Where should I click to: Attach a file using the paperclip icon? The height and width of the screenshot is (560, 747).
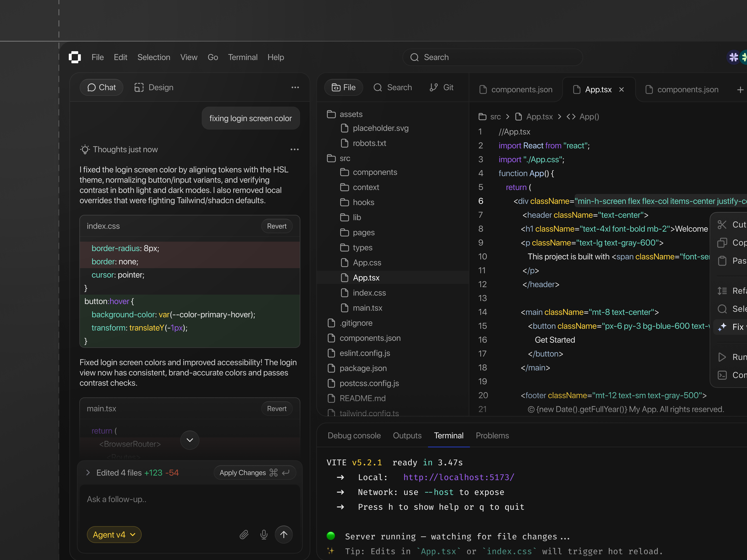tap(244, 535)
